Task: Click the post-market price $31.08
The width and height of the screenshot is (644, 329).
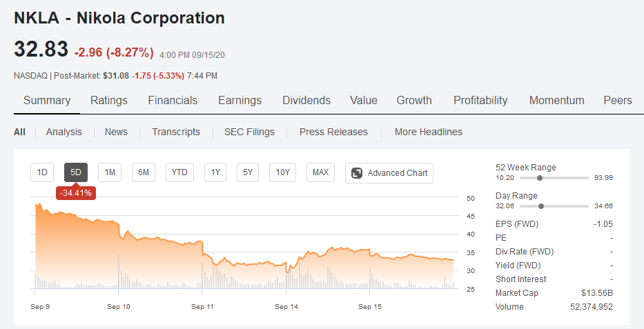Action: pos(116,76)
